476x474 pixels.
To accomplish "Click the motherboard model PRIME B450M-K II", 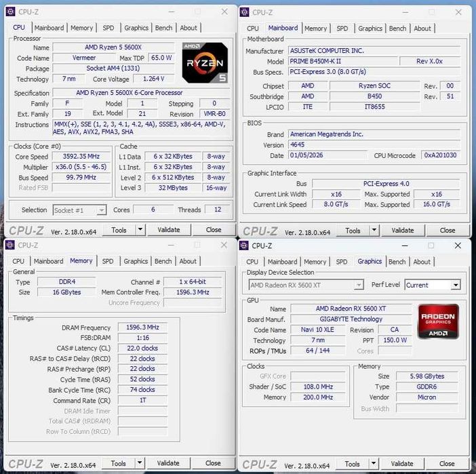I will (342, 61).
